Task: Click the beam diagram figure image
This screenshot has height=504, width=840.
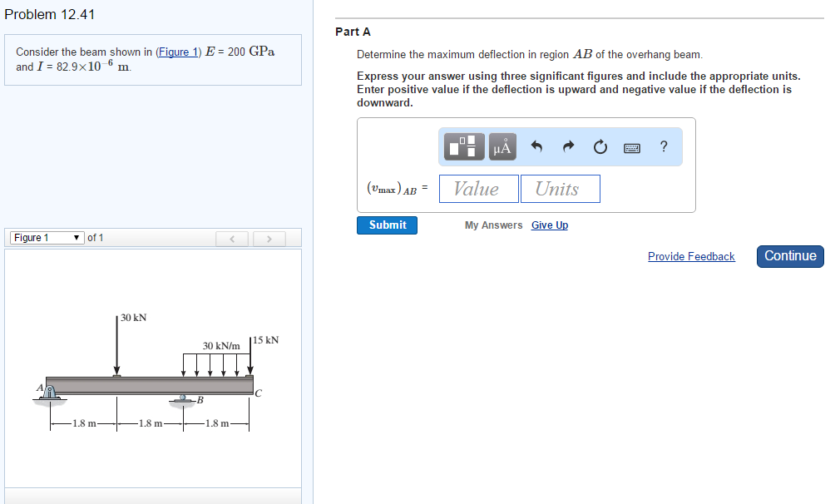Action: pyautogui.click(x=156, y=373)
